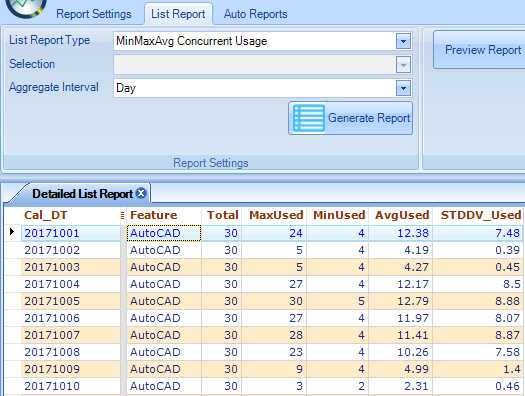The width and height of the screenshot is (525, 396).
Task: Click MaxUsed value 9
Action: (274, 369)
